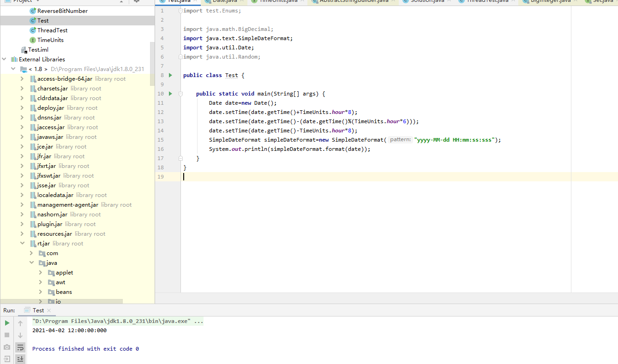The width and height of the screenshot is (618, 364).
Task: Switch to the Solution.java editor tab
Action: click(x=427, y=2)
